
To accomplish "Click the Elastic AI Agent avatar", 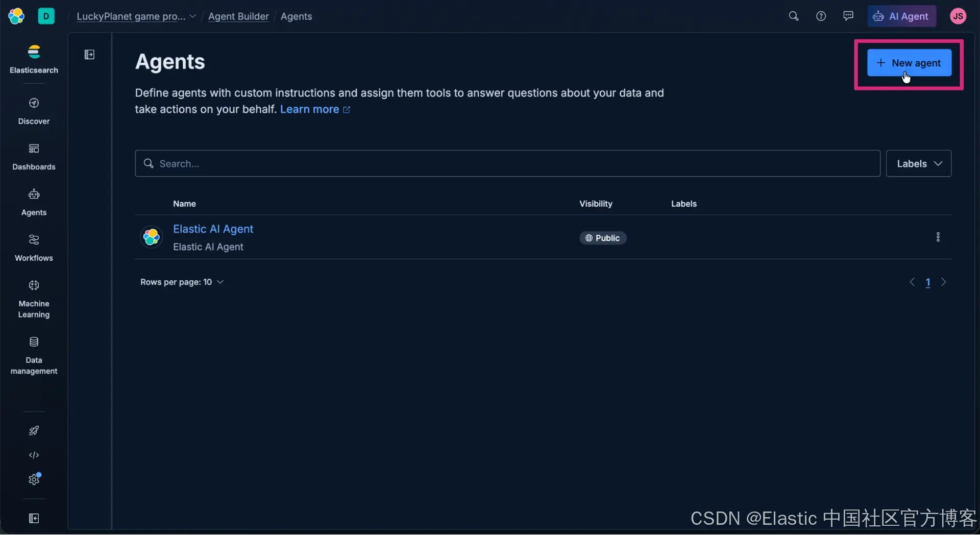I will (x=151, y=237).
